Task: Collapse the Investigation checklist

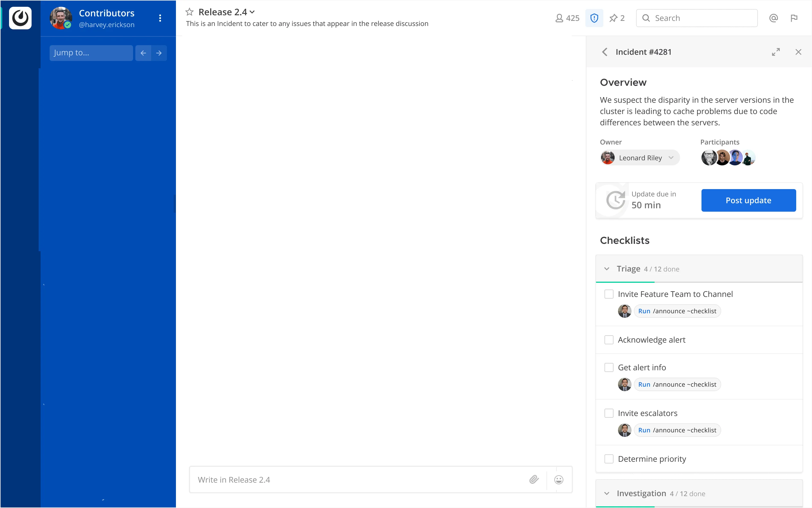Action: tap(607, 494)
